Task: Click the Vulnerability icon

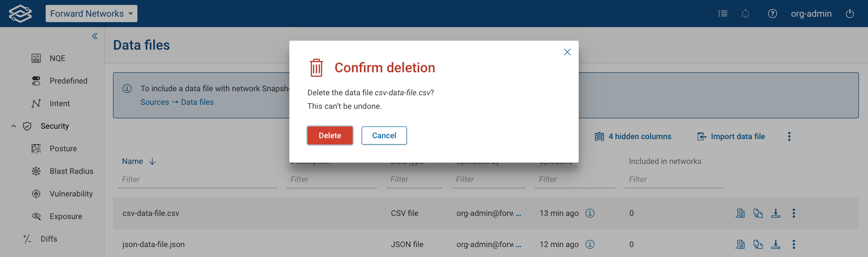Action: coord(36,194)
